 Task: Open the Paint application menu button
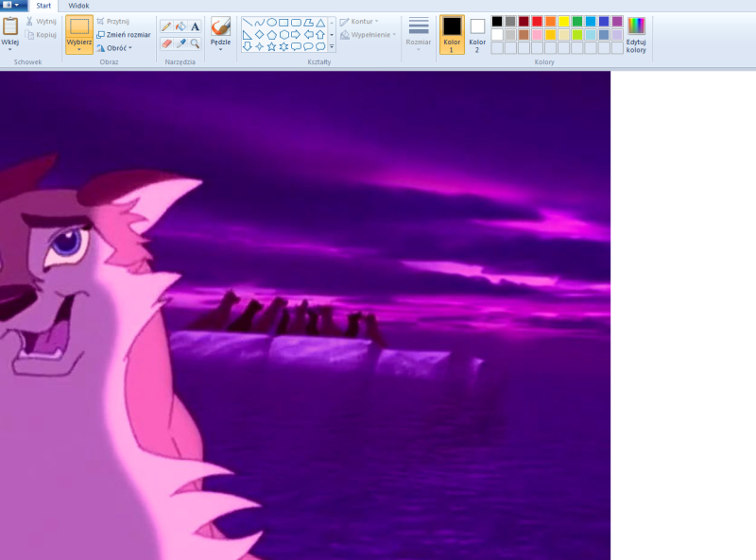point(10,6)
